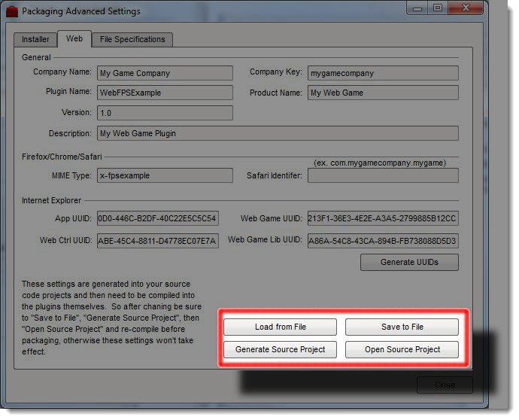Click Open Source Project button
Screen dimensions: 519x420
tap(402, 349)
